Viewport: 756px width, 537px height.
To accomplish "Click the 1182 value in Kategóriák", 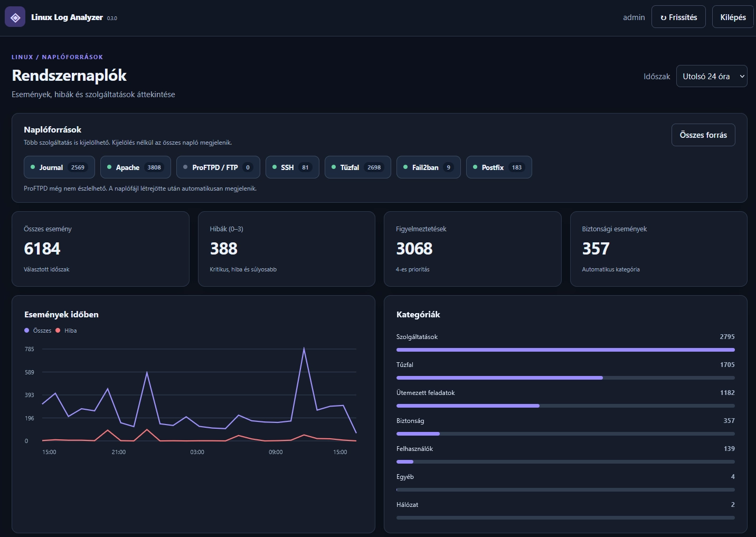I will coord(727,393).
